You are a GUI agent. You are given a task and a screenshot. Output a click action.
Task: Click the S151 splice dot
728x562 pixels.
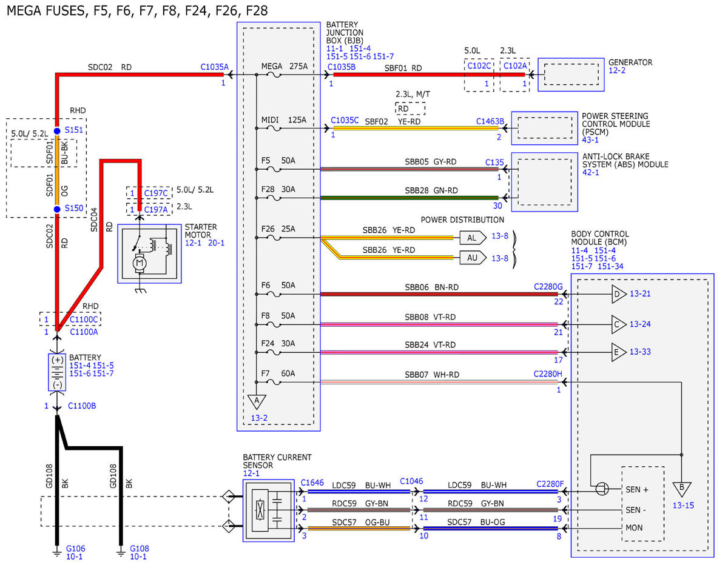click(57, 130)
